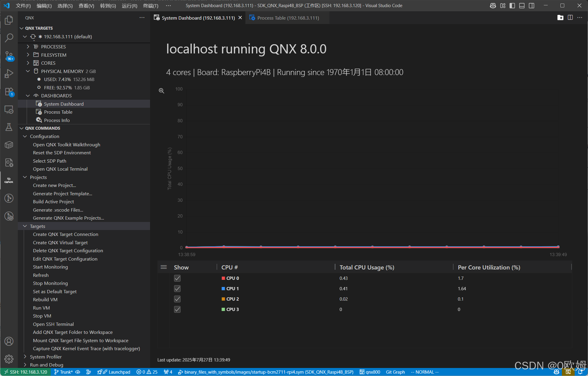Open the 终端(T) menu

[151, 6]
